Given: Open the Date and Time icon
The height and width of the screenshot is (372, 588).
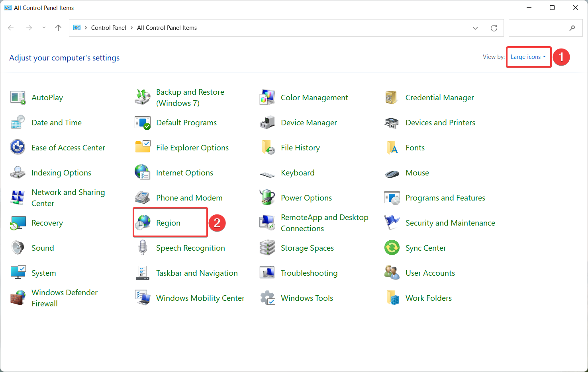Looking at the screenshot, I should [x=18, y=123].
